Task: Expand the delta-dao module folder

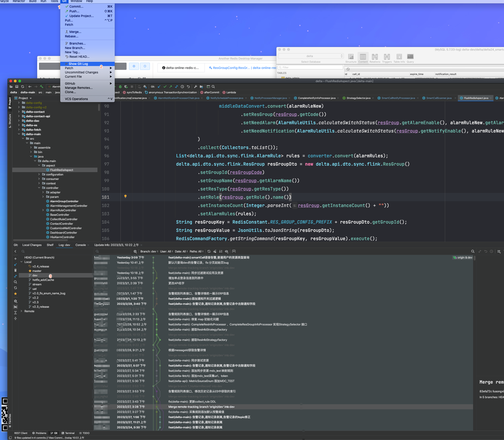Action: click(x=19, y=121)
